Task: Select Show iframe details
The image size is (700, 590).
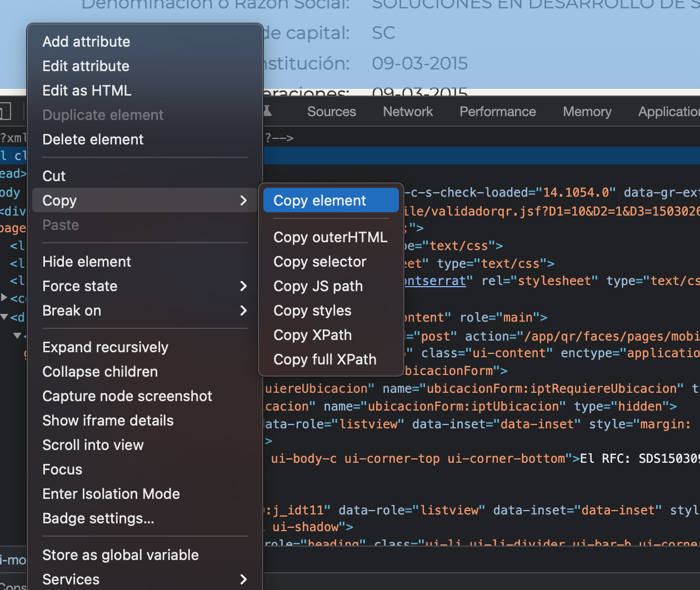Action: point(144,421)
